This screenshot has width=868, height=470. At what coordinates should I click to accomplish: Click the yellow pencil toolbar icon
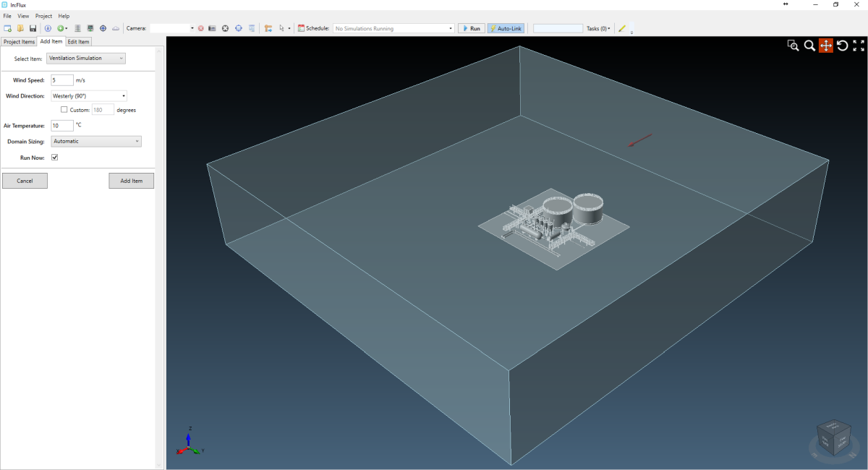[x=622, y=28]
